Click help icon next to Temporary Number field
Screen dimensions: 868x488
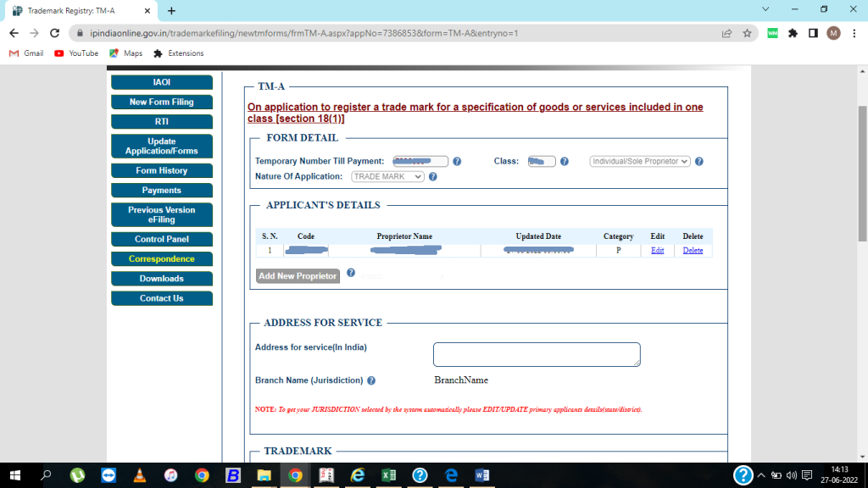point(457,162)
